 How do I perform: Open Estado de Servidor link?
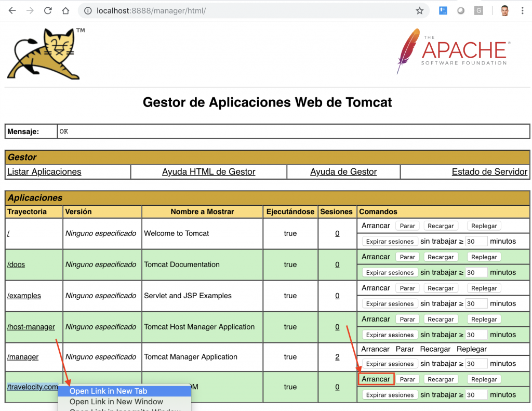(x=489, y=172)
